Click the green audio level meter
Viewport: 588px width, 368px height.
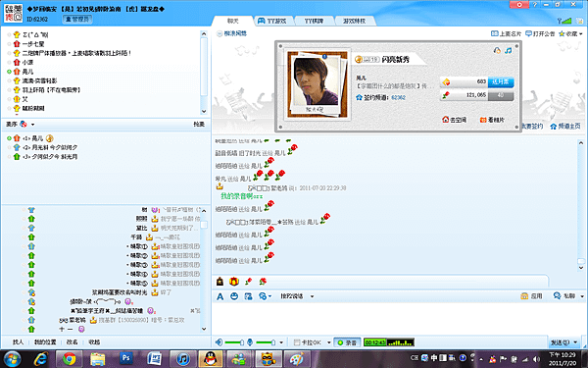coord(389,342)
